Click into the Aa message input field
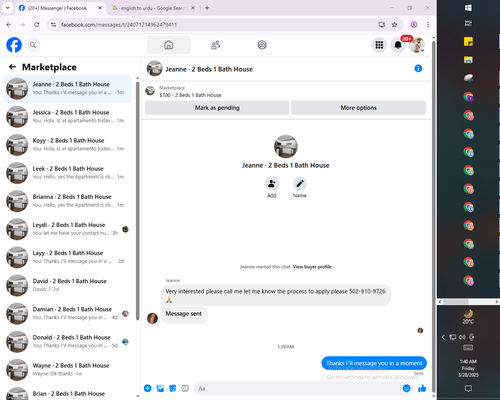This screenshot has width=500, height=400. 299,388
